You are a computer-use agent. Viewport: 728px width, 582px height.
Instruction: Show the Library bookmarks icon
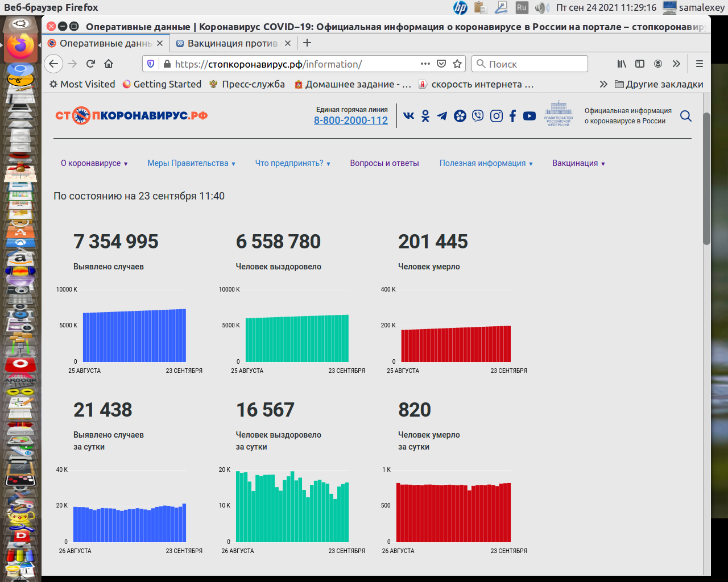tap(622, 64)
